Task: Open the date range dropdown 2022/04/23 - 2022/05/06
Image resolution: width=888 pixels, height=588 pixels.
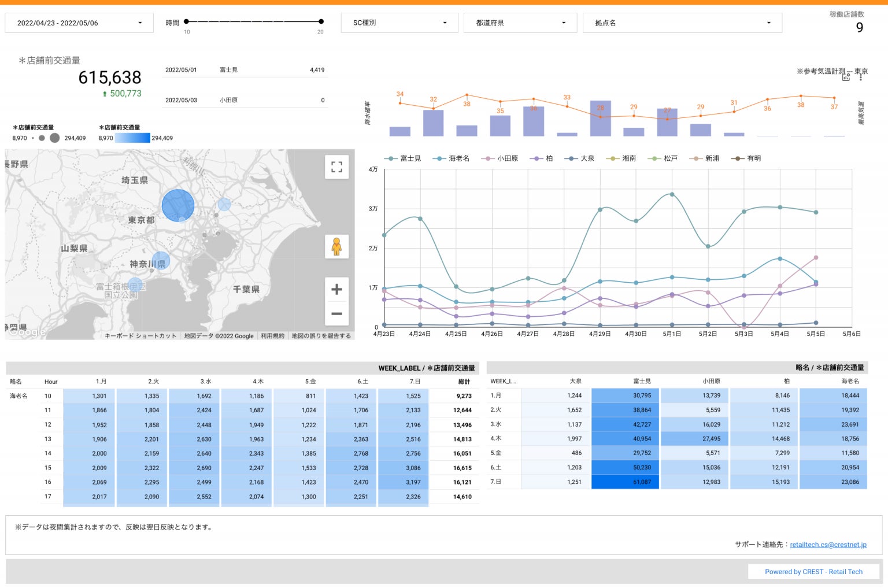Action: (79, 23)
